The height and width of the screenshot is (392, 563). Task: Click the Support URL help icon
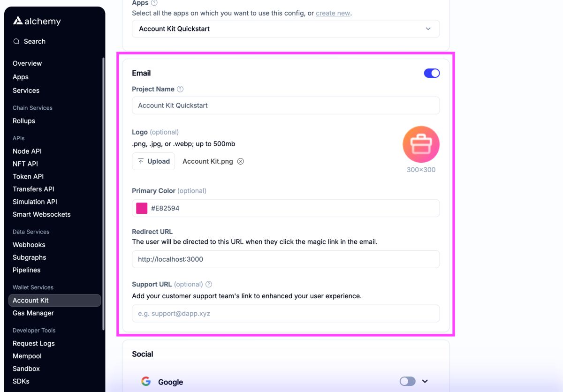click(209, 284)
